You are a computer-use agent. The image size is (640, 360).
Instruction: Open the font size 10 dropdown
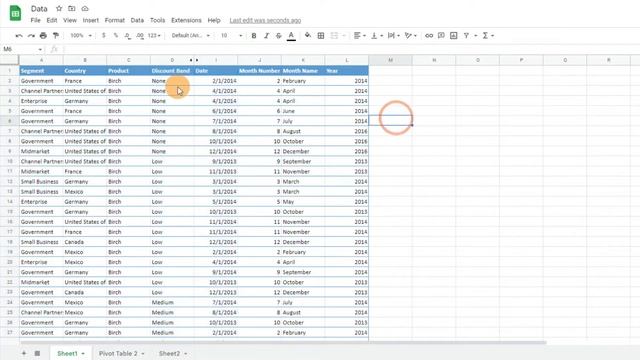pos(231,36)
